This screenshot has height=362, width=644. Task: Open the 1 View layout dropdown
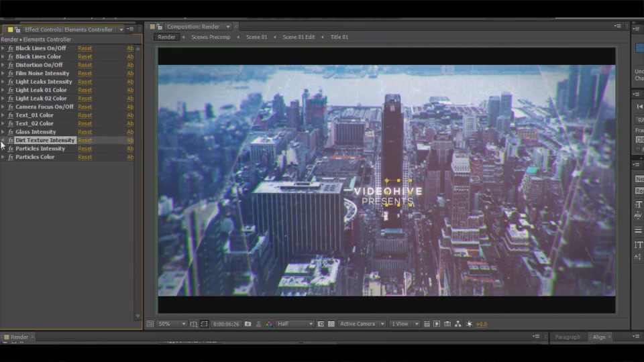(x=405, y=324)
